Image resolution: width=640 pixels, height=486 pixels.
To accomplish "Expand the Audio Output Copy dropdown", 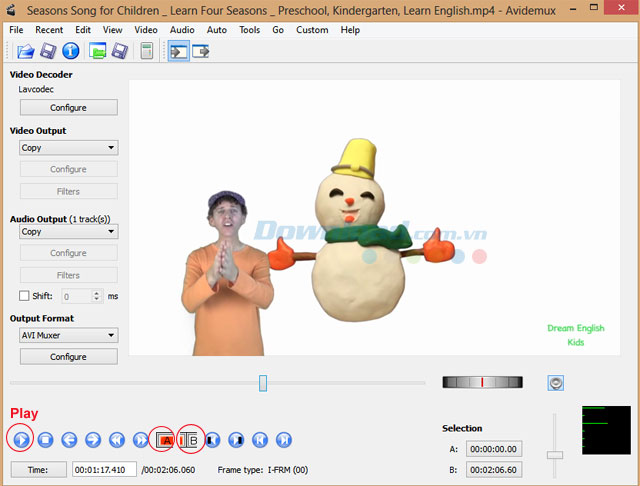I will [69, 231].
